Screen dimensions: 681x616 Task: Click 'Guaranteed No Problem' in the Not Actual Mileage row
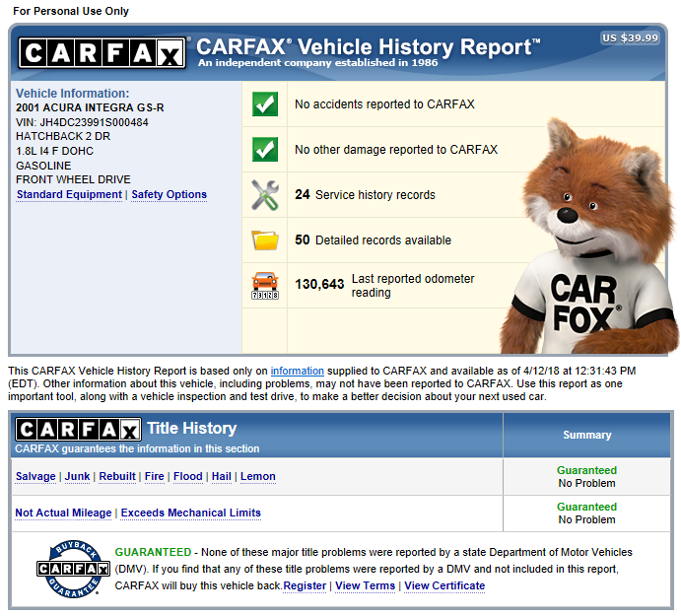click(x=586, y=513)
